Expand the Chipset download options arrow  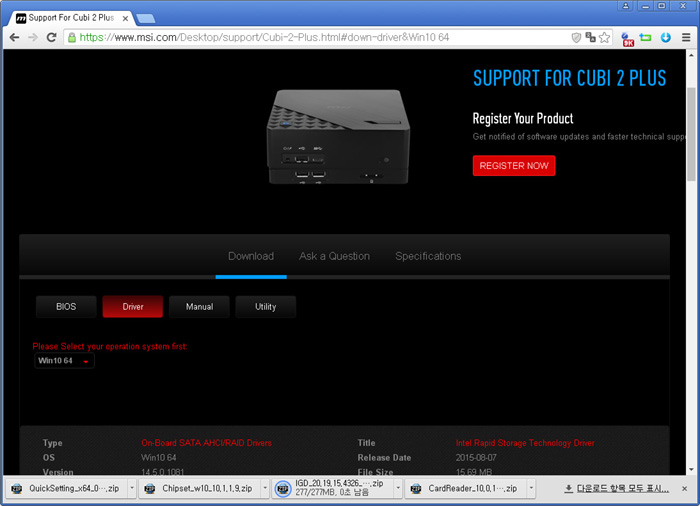click(265, 489)
